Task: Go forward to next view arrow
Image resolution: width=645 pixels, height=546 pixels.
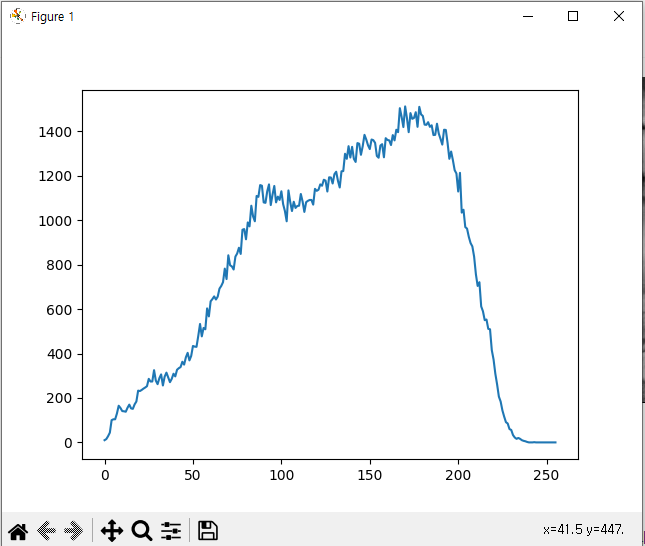Action: click(x=74, y=530)
